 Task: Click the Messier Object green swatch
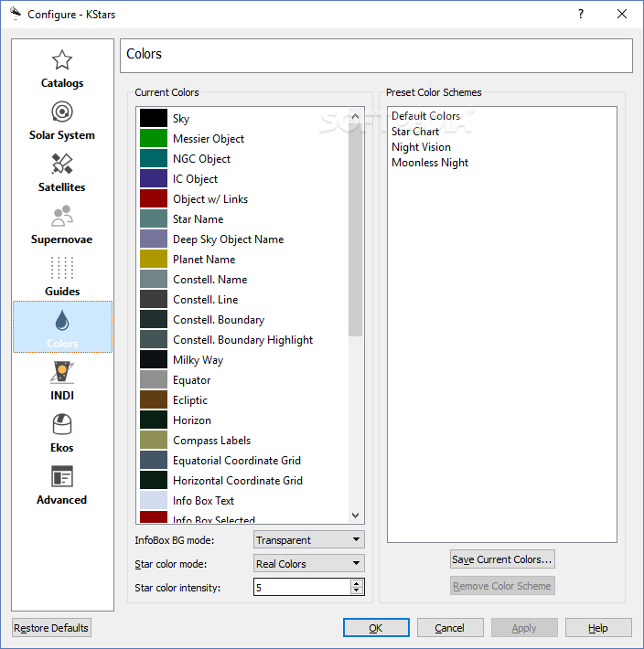tap(154, 138)
